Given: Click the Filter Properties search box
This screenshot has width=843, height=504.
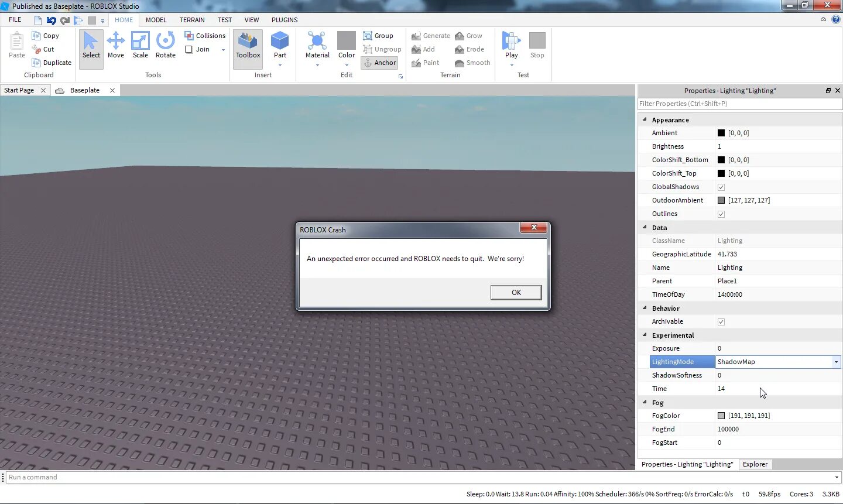Looking at the screenshot, I should [740, 104].
